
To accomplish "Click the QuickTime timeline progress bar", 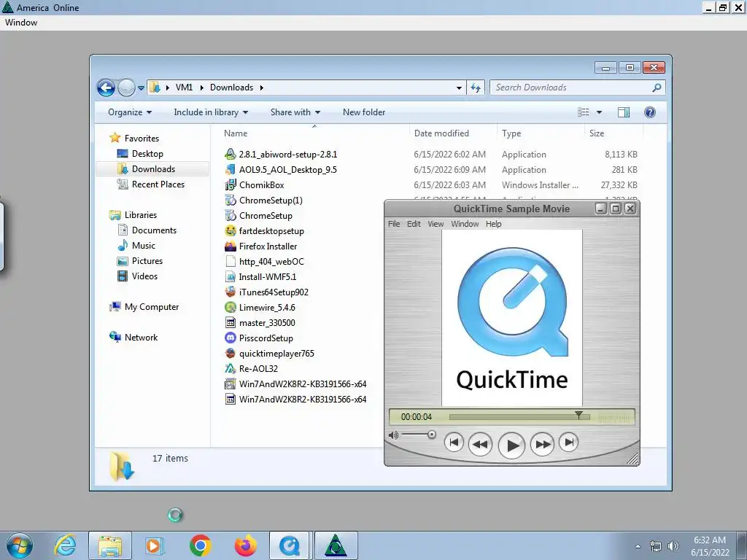I will click(519, 417).
